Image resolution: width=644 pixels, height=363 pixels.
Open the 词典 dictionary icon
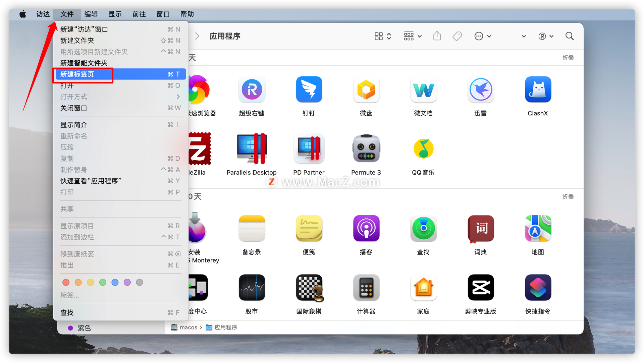click(480, 228)
